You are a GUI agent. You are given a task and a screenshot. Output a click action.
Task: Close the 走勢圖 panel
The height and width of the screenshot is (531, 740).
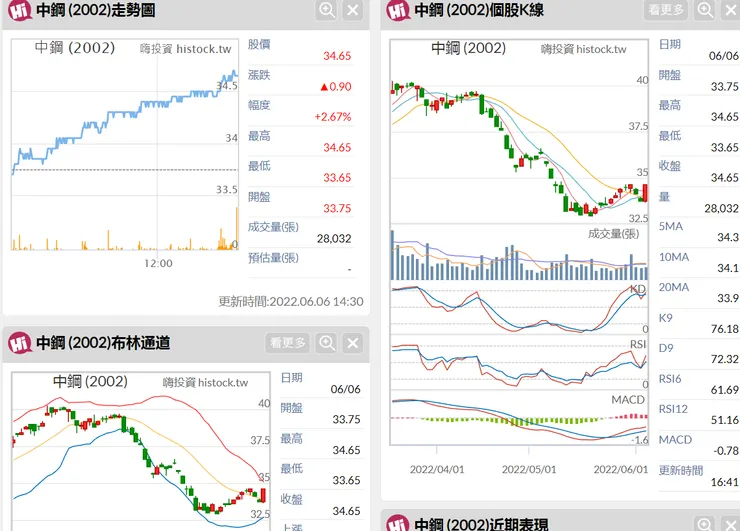353,11
